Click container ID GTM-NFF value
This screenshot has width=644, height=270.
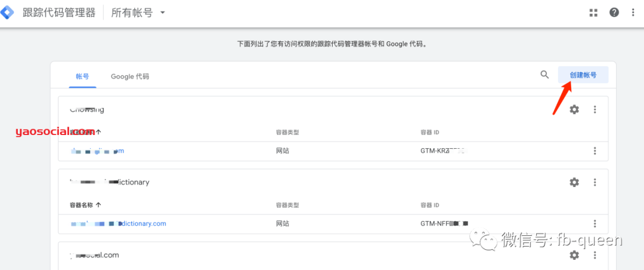pos(444,223)
